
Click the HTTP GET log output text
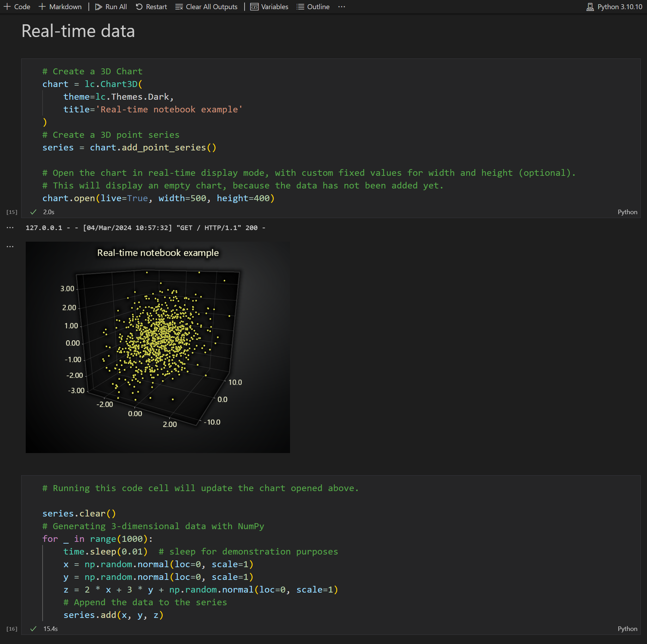coord(146,228)
